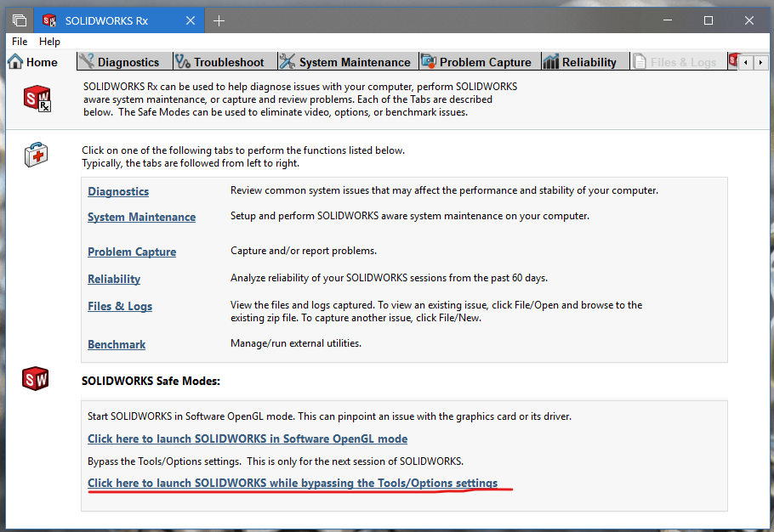The width and height of the screenshot is (774, 532).
Task: Click the SOLIDWORKS Rx logo in header
Action: pyautogui.click(x=37, y=98)
